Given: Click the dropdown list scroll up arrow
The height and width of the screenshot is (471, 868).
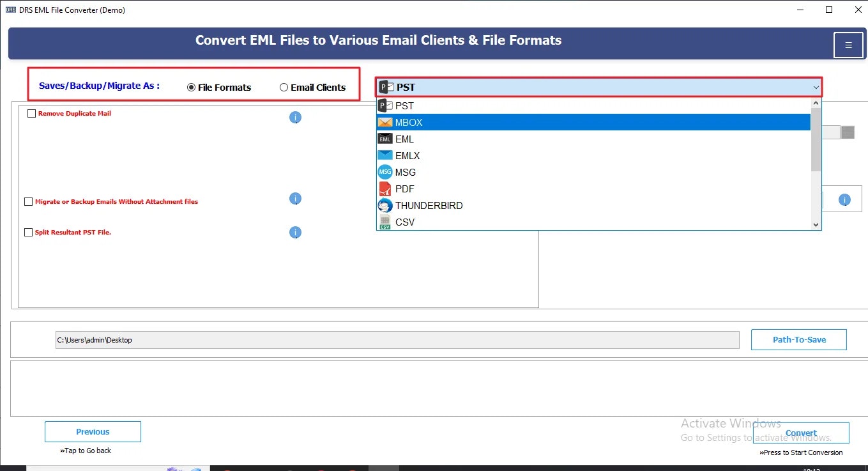Looking at the screenshot, I should click(x=816, y=103).
